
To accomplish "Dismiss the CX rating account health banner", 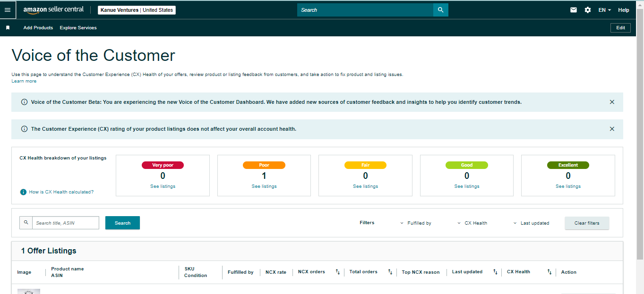I will pos(612,129).
